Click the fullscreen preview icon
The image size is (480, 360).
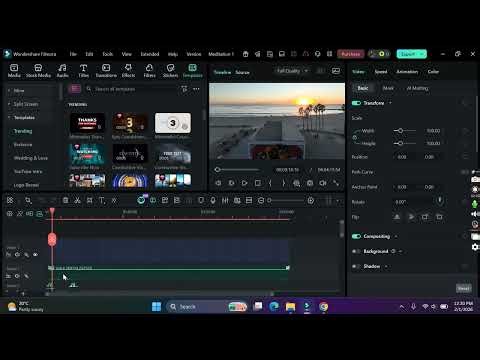pos(336,183)
